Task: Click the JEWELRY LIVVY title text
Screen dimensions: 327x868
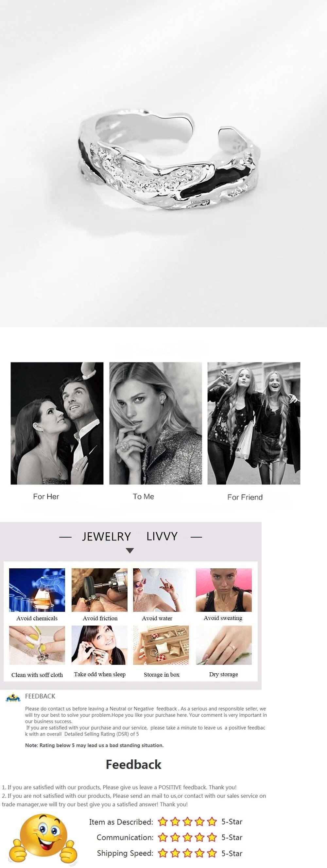Action: (129, 536)
